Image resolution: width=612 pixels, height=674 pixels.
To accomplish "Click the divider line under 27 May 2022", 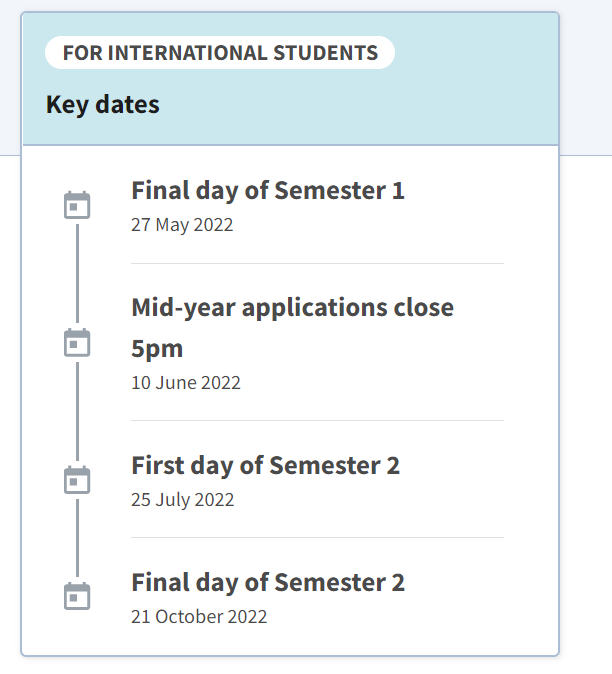I will [317, 263].
